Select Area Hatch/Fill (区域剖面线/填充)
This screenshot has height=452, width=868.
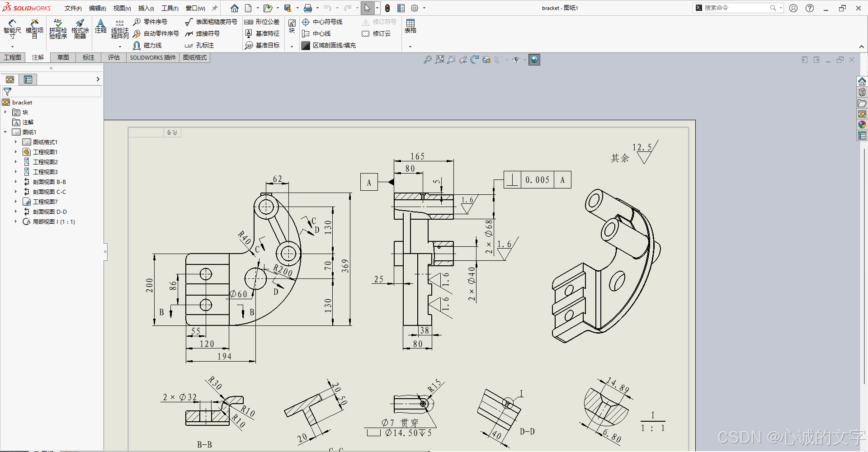[329, 45]
